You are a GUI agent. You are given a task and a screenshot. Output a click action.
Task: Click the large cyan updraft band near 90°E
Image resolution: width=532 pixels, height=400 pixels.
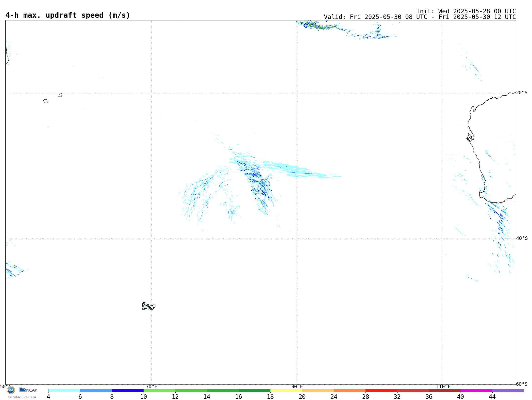point(300,170)
